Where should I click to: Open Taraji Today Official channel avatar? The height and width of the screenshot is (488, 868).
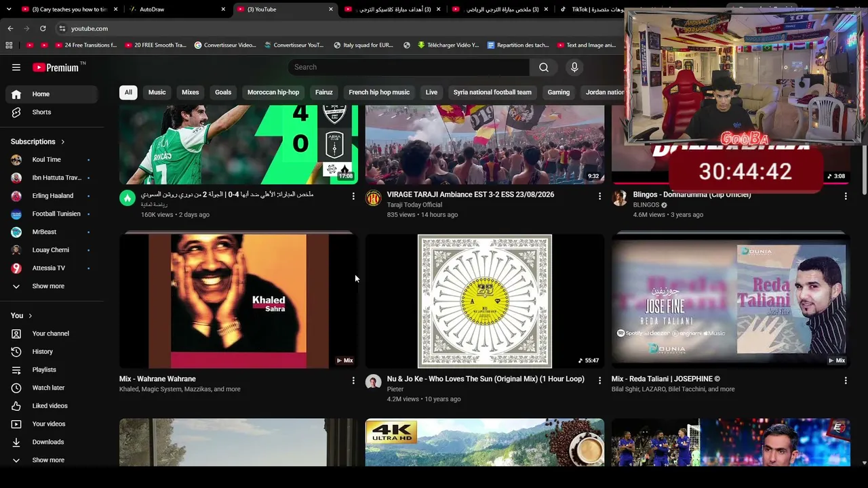click(x=374, y=198)
